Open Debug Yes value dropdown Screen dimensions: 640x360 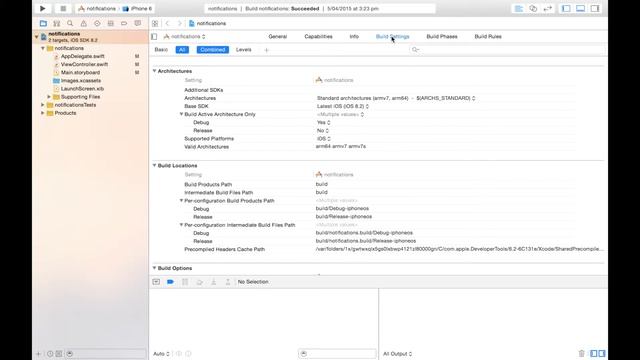coord(324,122)
